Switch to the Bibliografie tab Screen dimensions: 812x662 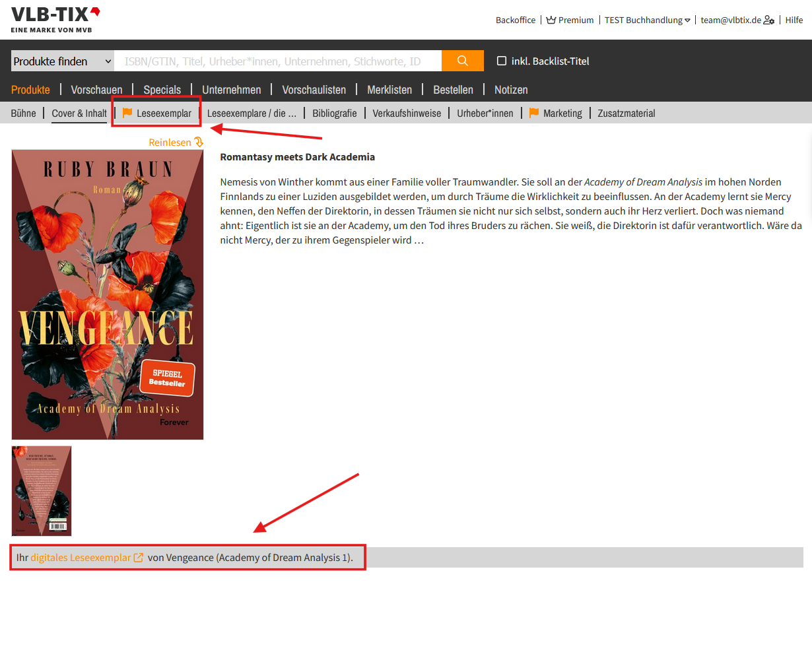335,114
